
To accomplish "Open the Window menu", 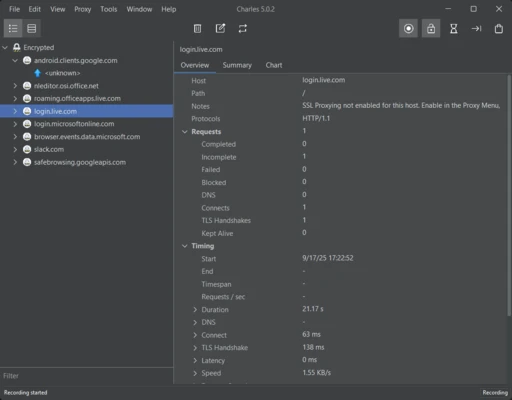I will point(139,9).
